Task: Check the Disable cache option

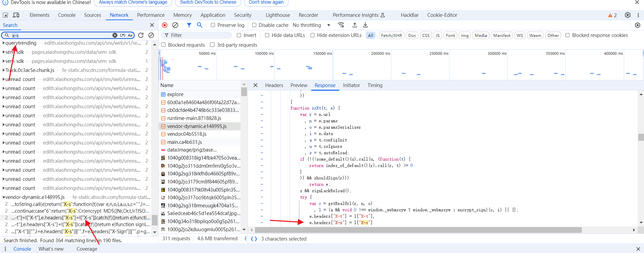Action: tap(254, 25)
